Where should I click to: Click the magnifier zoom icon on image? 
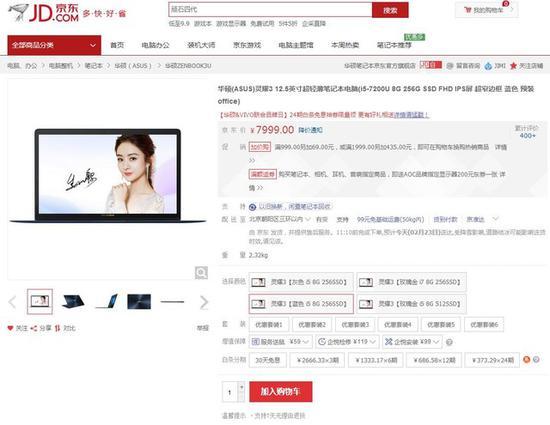click(201, 272)
